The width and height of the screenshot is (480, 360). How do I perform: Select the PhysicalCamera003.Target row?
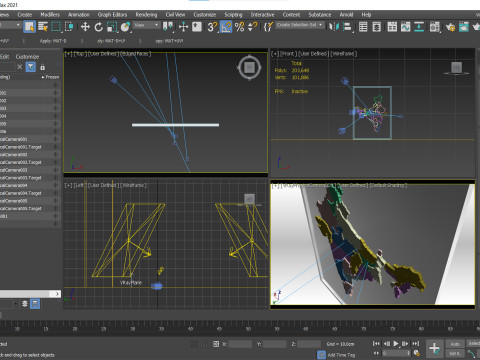pos(30,178)
